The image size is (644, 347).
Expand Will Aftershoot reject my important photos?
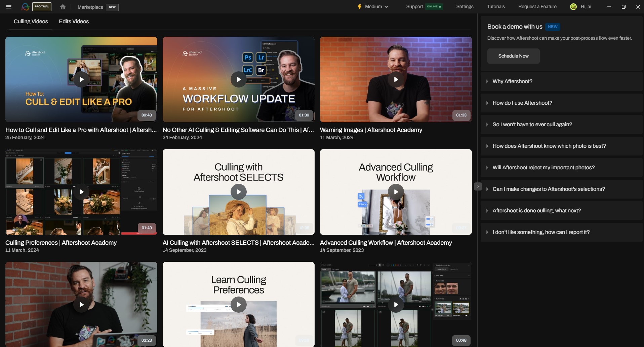click(561, 168)
